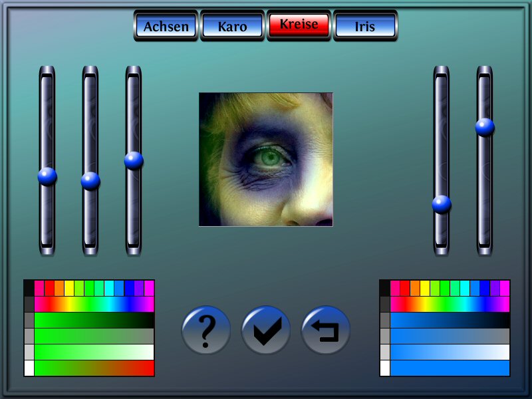The height and width of the screenshot is (399, 532).
Task: Pick spring green swatch in right palette
Action: coord(455,289)
